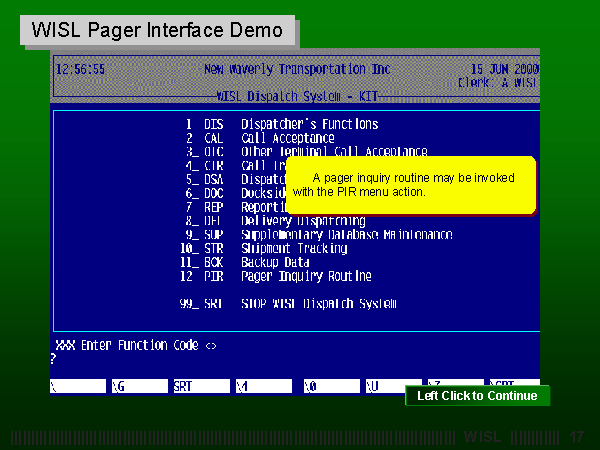Click the New Waverly Transportation Inc header

tap(297, 69)
